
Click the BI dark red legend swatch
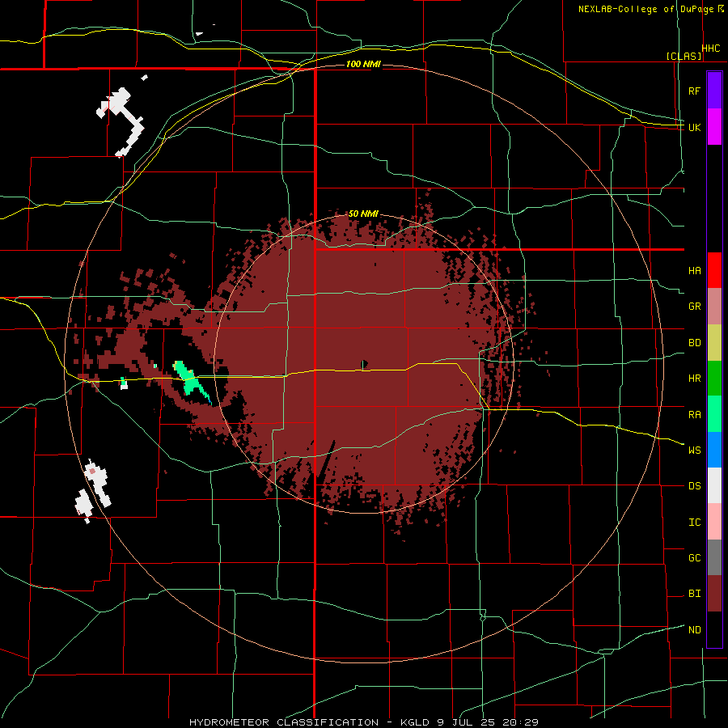click(x=714, y=594)
